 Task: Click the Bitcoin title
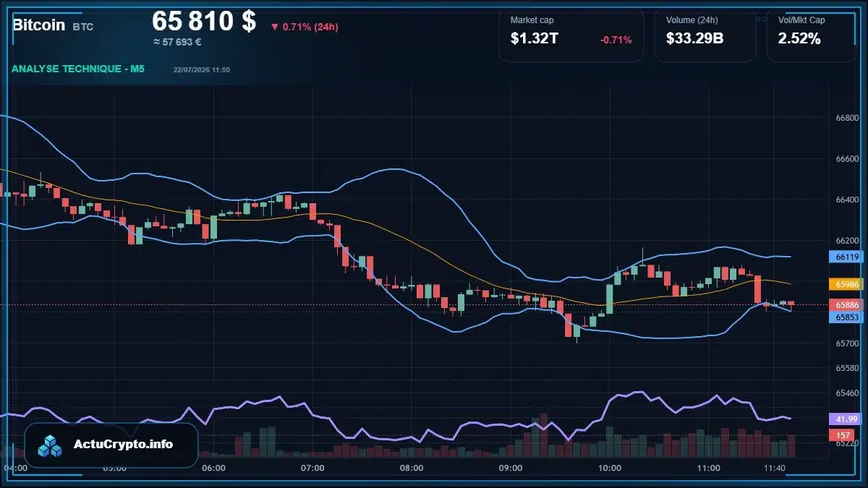pos(38,25)
